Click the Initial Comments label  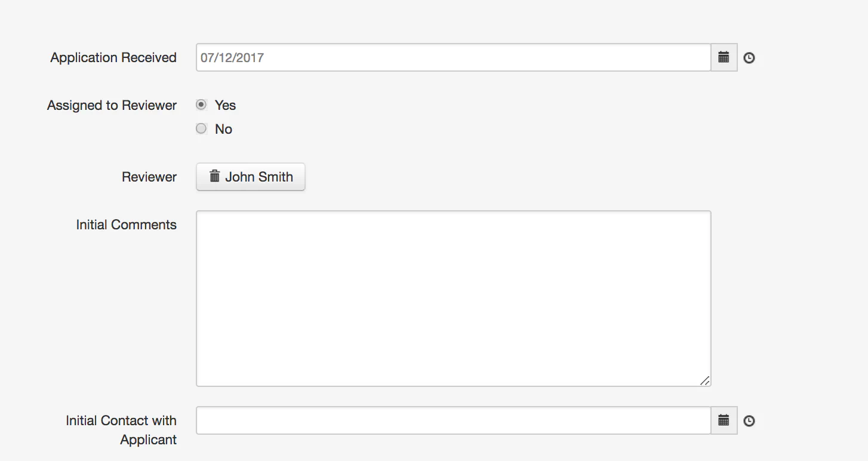point(126,225)
